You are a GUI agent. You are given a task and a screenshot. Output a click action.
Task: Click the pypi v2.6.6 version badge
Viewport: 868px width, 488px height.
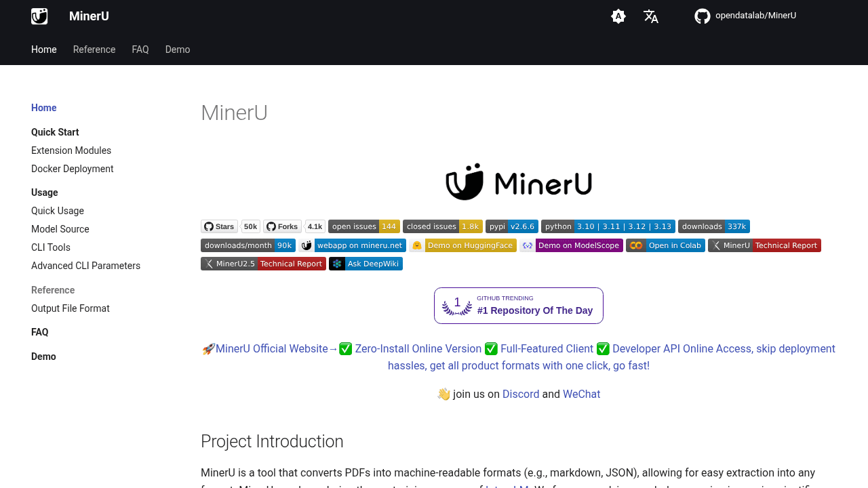point(512,226)
